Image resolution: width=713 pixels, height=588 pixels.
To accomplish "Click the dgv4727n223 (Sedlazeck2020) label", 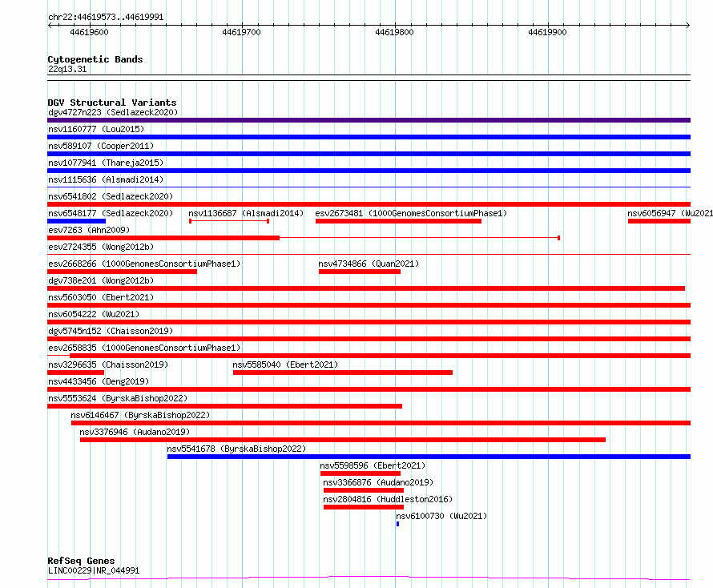I will [x=113, y=112].
